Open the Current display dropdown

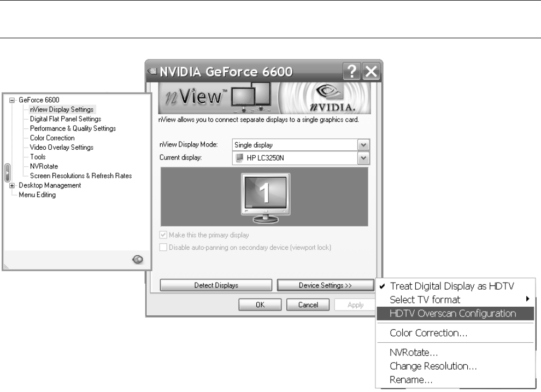tap(363, 158)
